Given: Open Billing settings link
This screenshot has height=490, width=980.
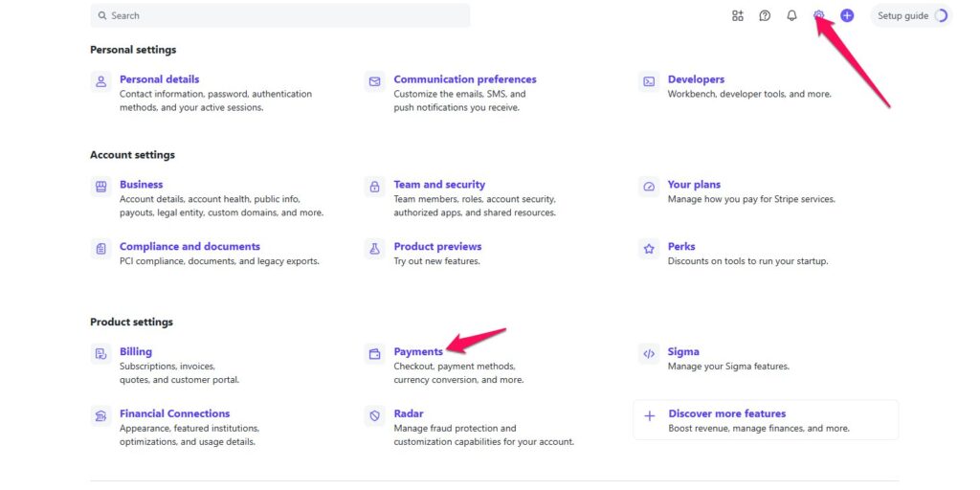Looking at the screenshot, I should [136, 351].
